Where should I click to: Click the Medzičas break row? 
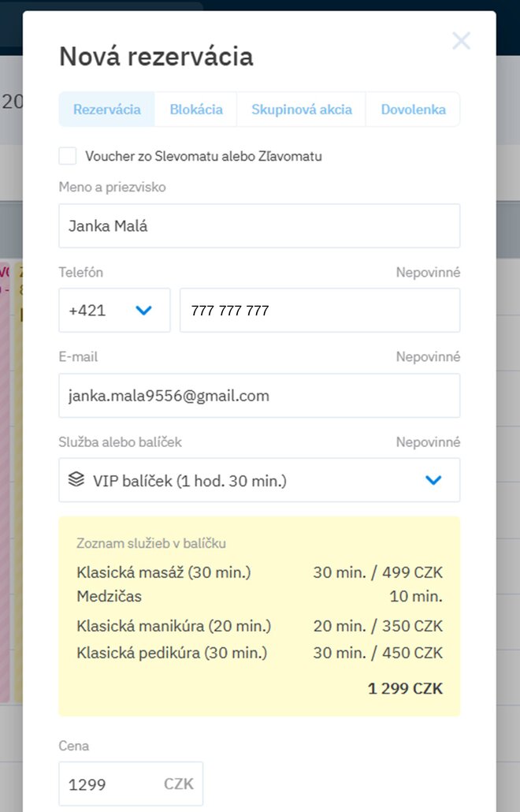pos(259,597)
